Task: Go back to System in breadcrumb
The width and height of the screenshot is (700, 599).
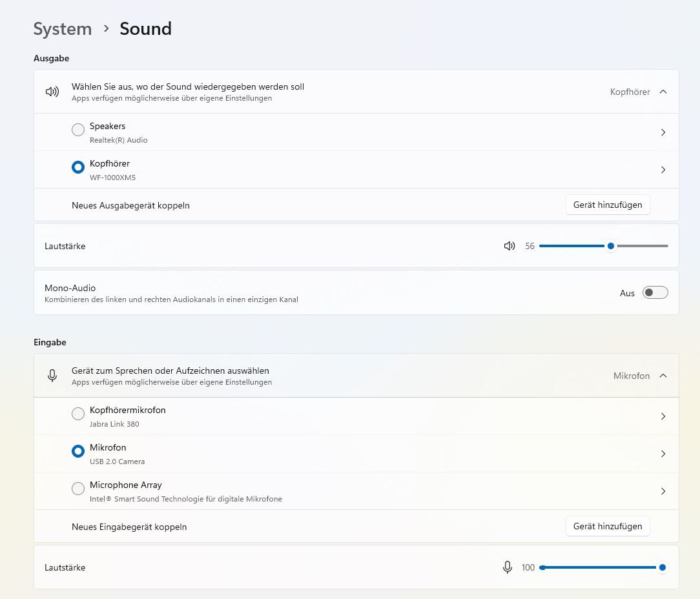Action: click(x=63, y=29)
